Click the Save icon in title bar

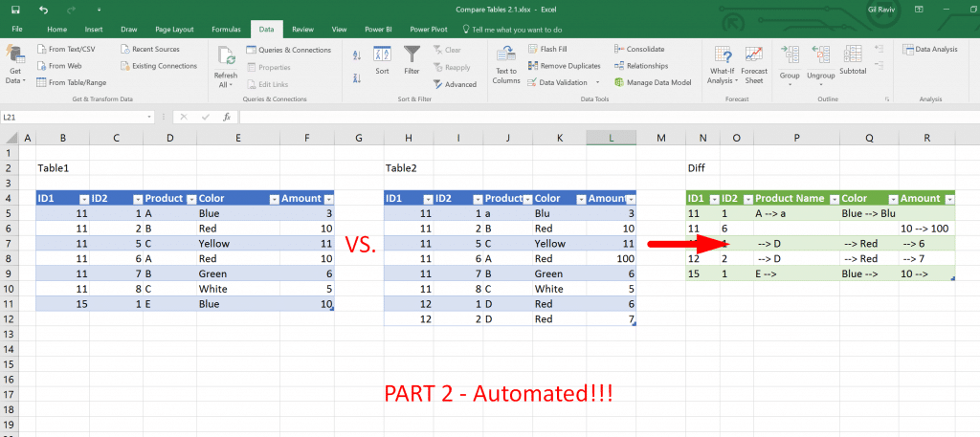tap(15, 10)
